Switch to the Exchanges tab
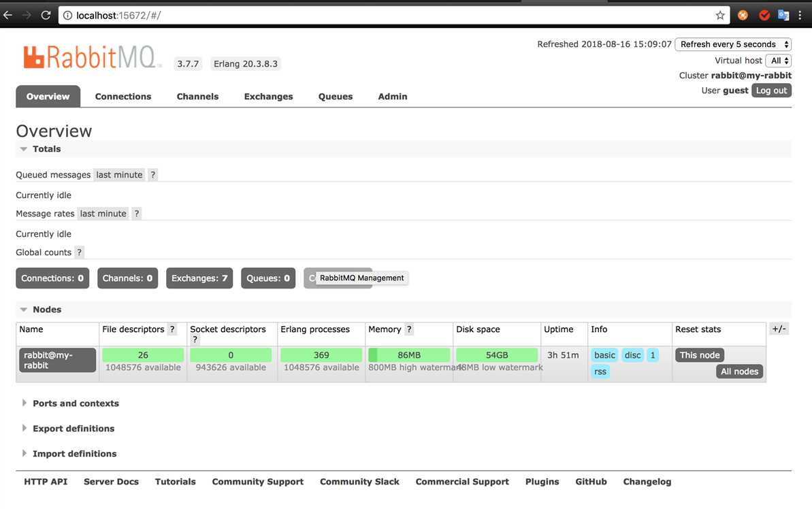812x509 pixels. (x=268, y=97)
